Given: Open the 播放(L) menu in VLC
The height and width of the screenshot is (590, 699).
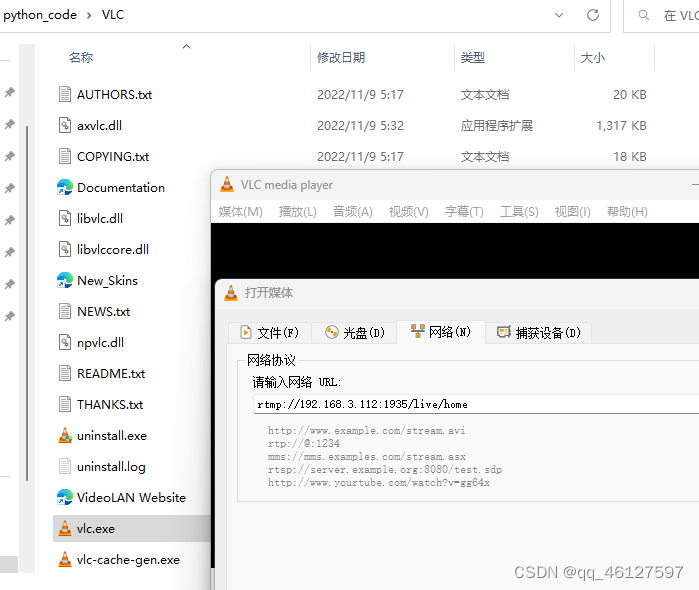Looking at the screenshot, I should [297, 211].
